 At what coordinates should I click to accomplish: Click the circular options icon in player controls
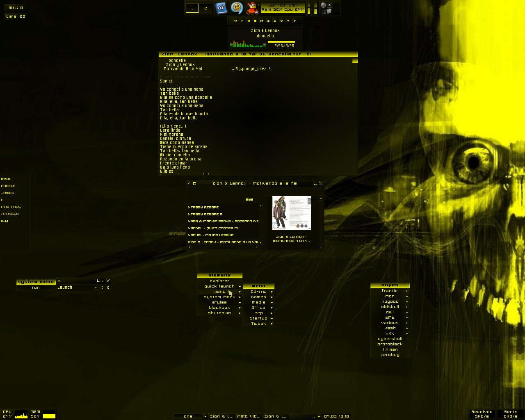(x=281, y=21)
